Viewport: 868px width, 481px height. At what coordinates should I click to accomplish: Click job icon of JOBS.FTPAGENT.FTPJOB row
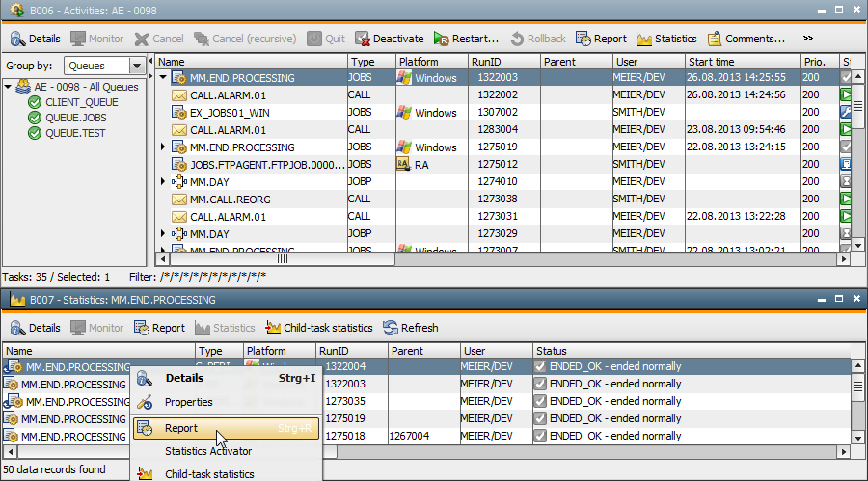178,165
